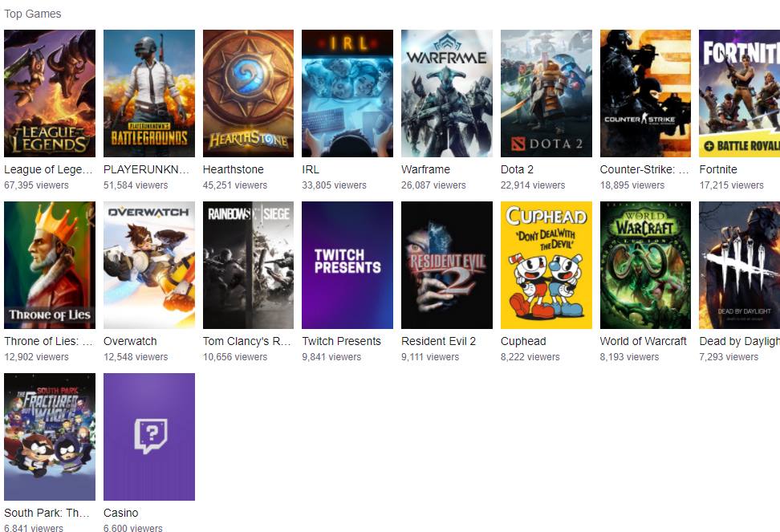
Task: Open the Overwatch cover thumbnail
Action: coord(149,265)
